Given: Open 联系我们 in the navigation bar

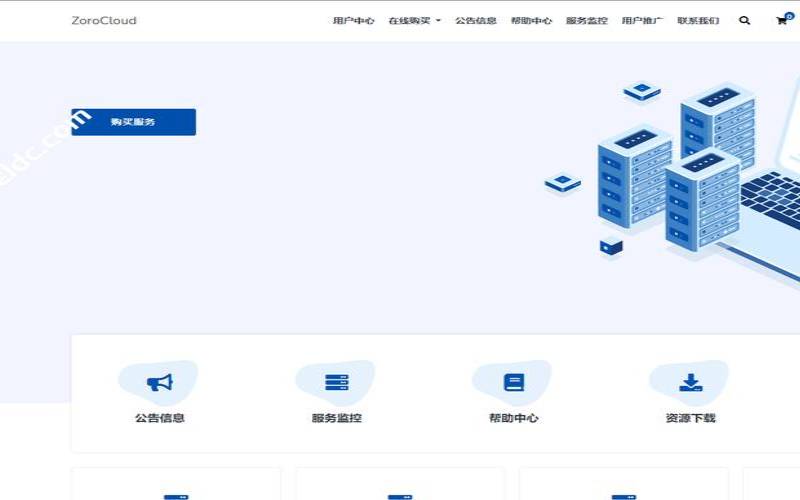Looking at the screenshot, I should coord(698,20).
